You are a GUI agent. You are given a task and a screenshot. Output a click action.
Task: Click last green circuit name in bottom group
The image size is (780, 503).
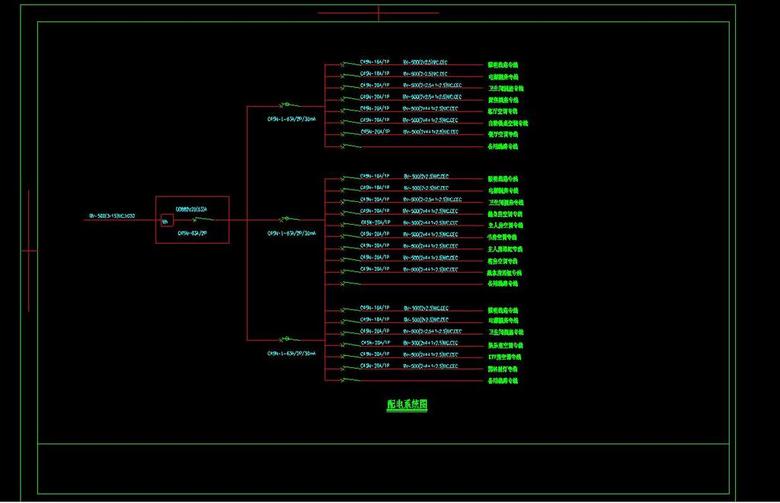coord(503,381)
